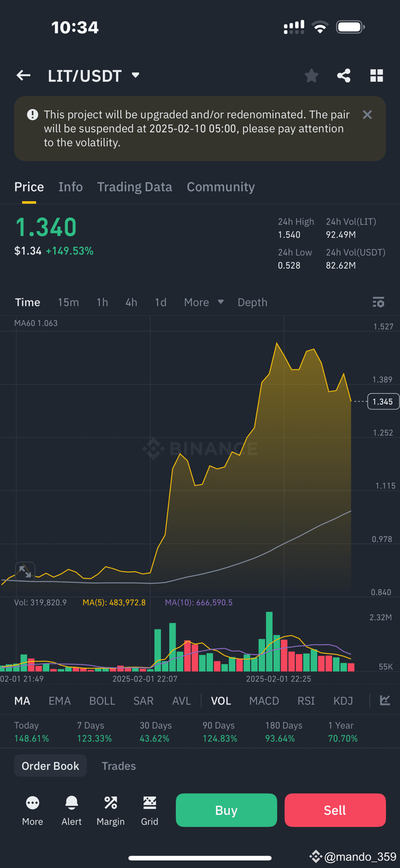Tap the 90 Days 124.83% performance value
This screenshot has width=400, height=868.
pyautogui.click(x=220, y=738)
